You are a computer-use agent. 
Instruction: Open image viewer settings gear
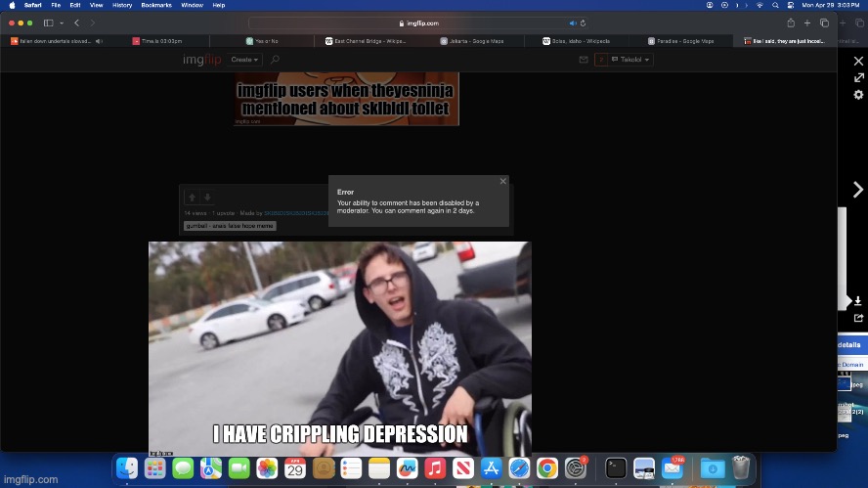click(858, 95)
